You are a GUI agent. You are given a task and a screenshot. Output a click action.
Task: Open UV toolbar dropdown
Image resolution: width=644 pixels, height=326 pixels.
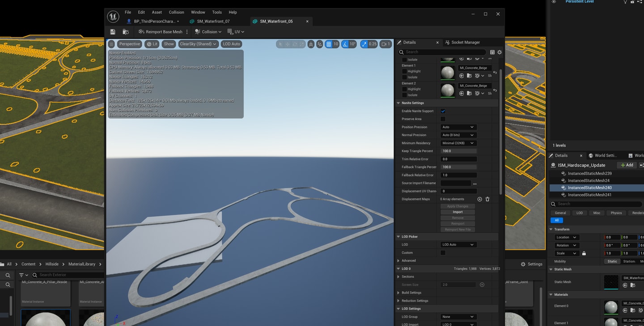point(236,32)
